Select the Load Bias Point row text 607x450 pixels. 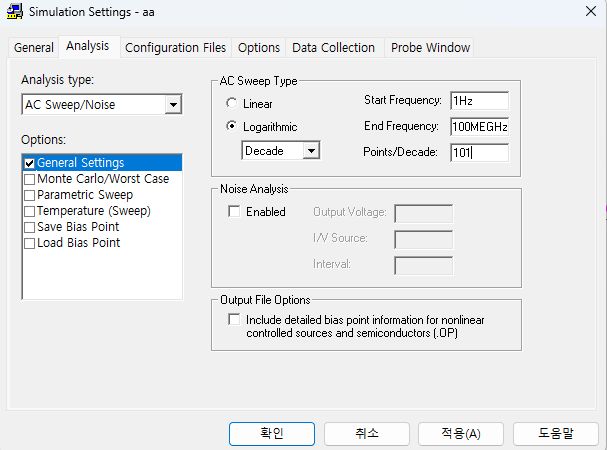pyautogui.click(x=79, y=243)
